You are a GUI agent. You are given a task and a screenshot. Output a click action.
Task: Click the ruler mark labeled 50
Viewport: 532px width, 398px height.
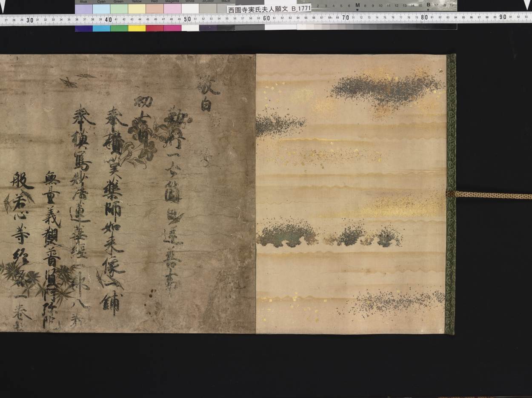(x=187, y=20)
